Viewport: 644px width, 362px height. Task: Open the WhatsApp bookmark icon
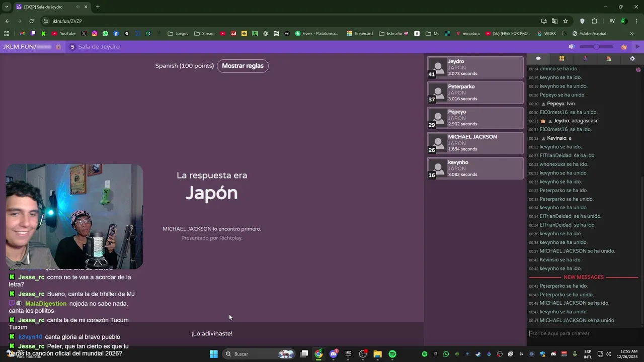[105, 34]
